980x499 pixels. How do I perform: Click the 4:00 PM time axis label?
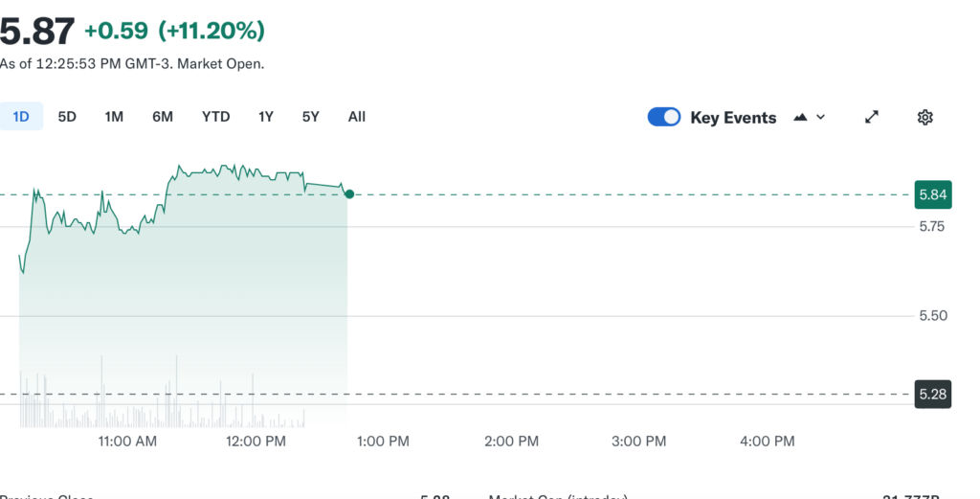click(x=767, y=442)
